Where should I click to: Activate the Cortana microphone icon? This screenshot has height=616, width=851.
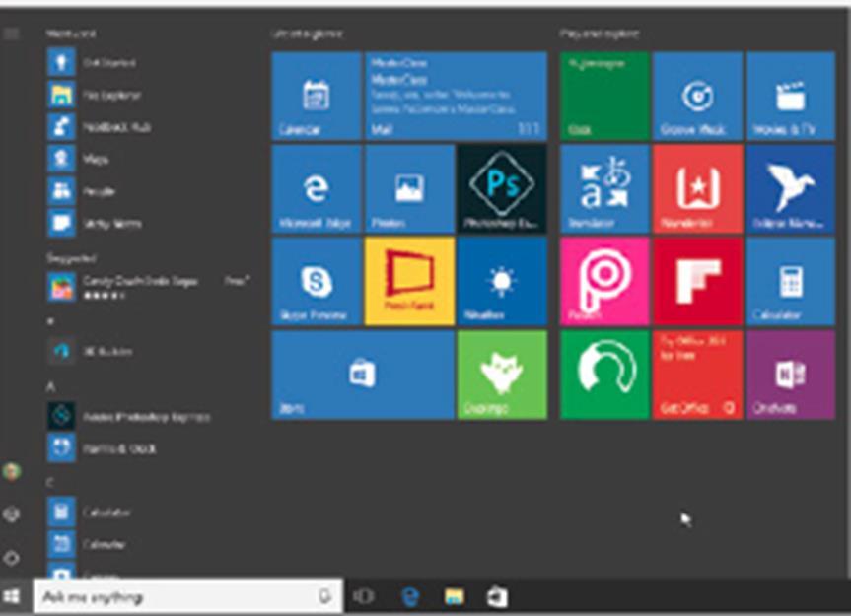tap(324, 596)
